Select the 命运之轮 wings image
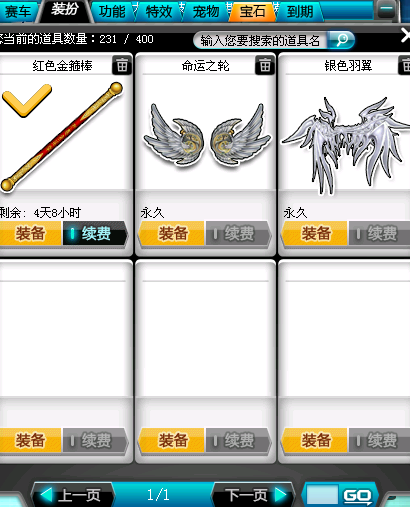The height and width of the screenshot is (507, 410). pos(207,136)
